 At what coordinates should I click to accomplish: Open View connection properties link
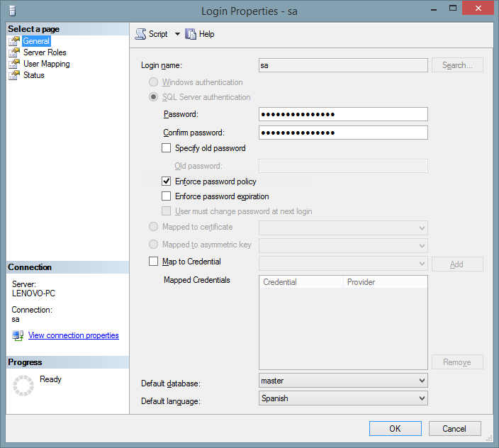coord(74,335)
